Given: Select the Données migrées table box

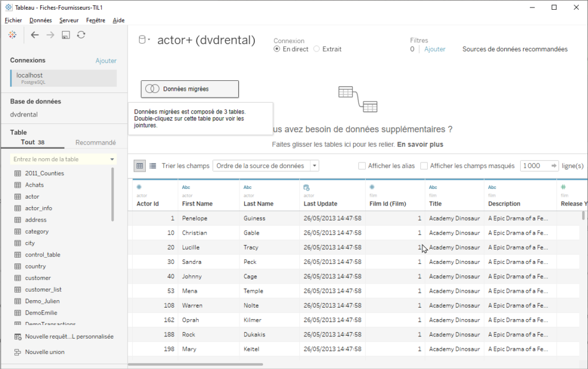Looking at the screenshot, I should click(189, 89).
